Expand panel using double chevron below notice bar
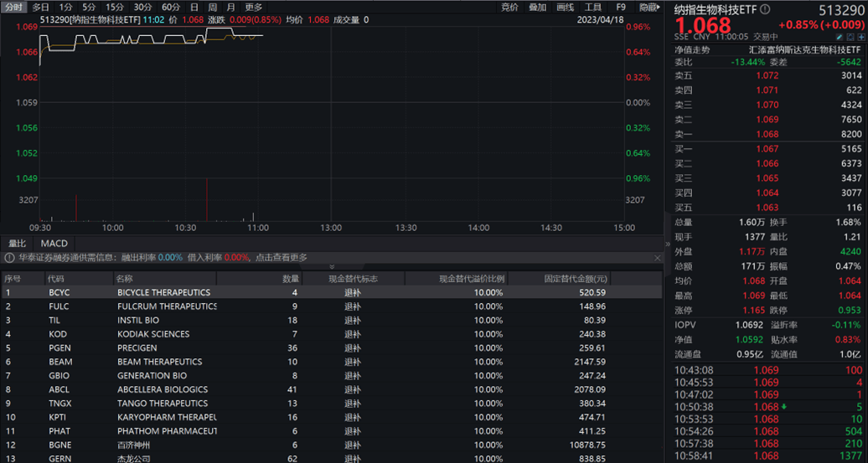 click(x=332, y=266)
